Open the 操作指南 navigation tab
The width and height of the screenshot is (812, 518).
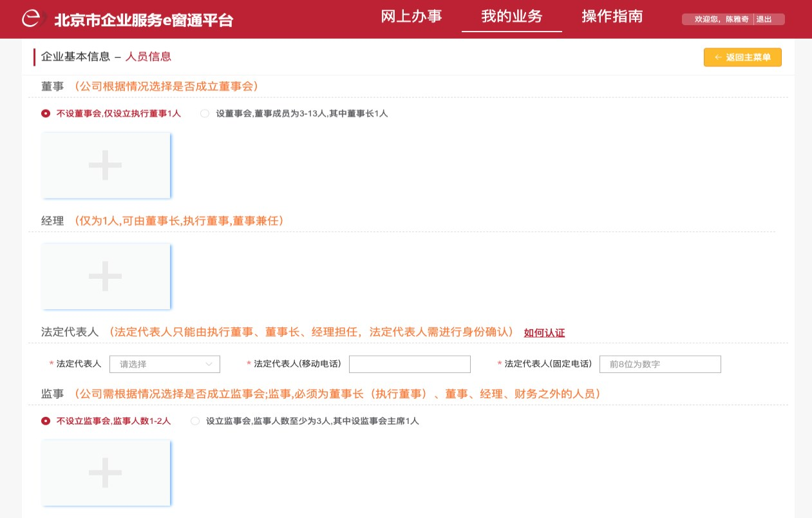tap(612, 17)
